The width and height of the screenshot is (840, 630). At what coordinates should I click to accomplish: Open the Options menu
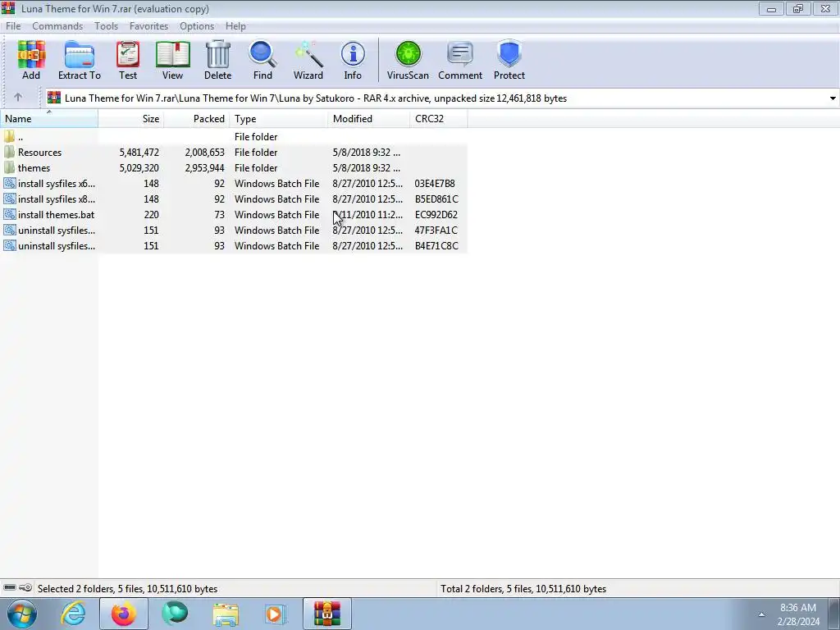click(x=197, y=25)
